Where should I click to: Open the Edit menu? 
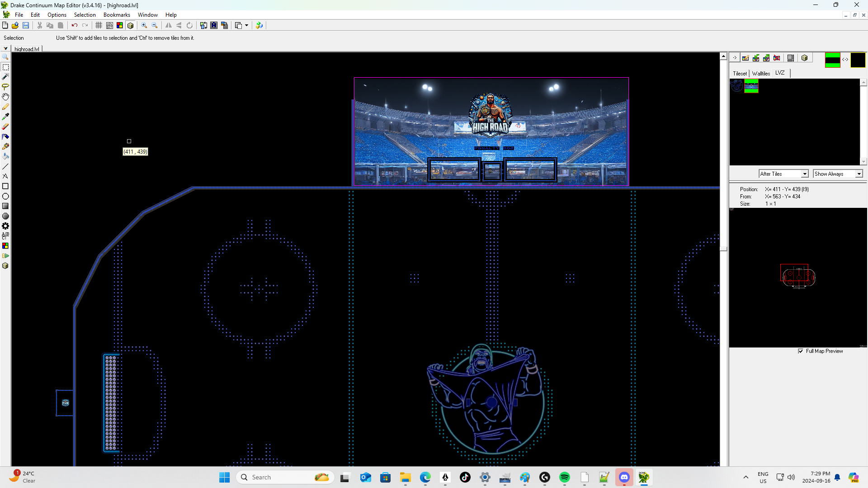pyautogui.click(x=35, y=15)
